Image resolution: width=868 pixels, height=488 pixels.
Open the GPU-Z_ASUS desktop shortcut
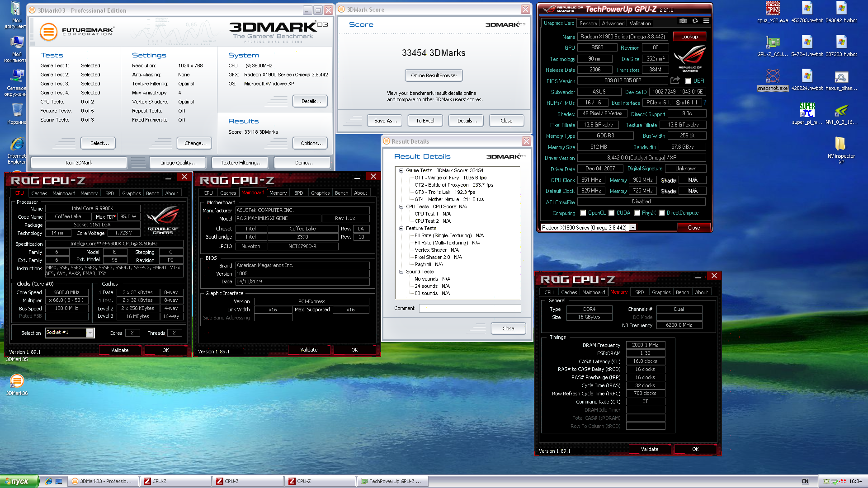coord(773,46)
